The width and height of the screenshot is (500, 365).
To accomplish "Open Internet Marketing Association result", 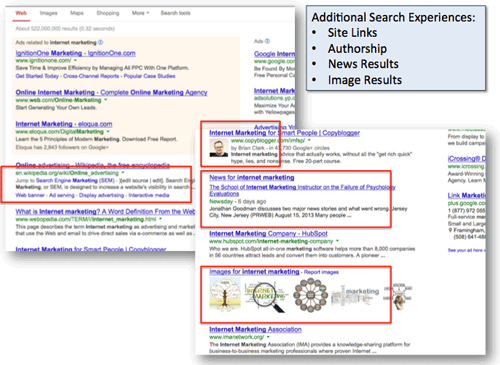I will tap(255, 329).
